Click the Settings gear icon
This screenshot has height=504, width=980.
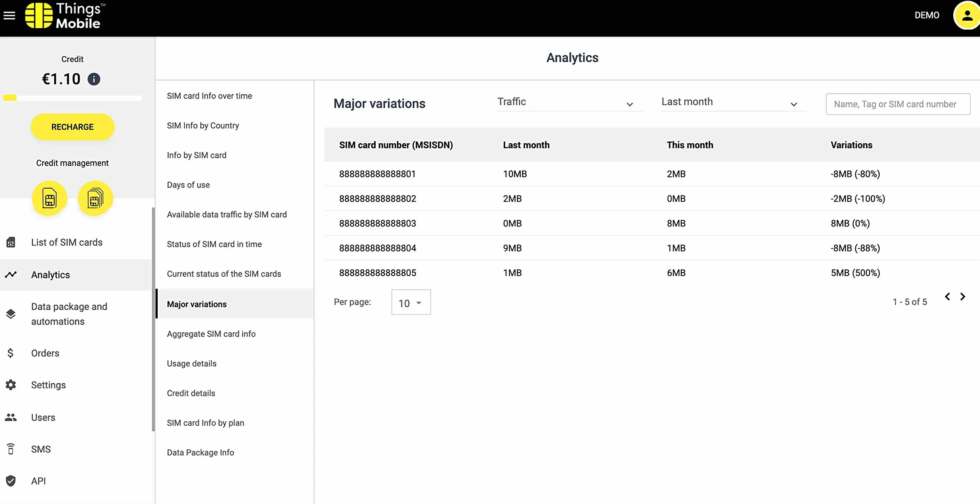11,385
